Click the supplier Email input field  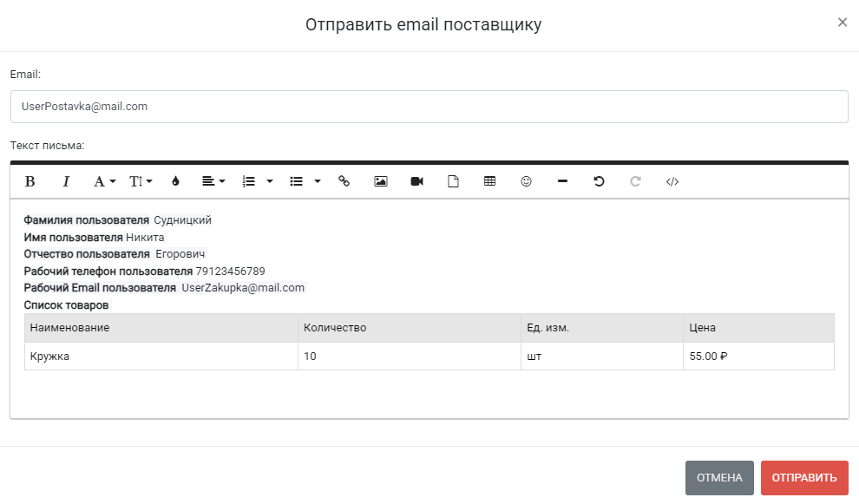coord(429,107)
